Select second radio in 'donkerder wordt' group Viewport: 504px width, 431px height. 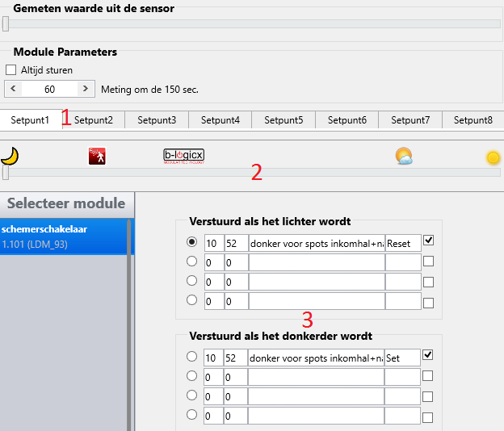coord(192,375)
